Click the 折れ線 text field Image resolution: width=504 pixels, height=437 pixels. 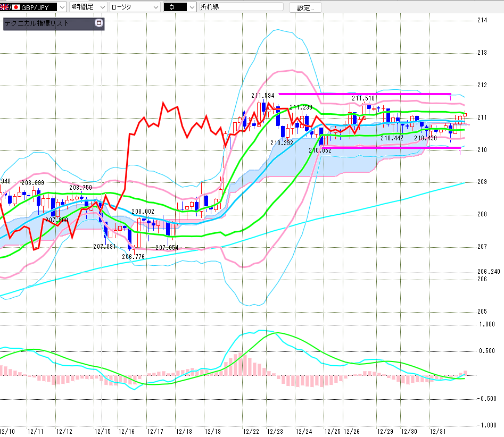click(x=241, y=7)
